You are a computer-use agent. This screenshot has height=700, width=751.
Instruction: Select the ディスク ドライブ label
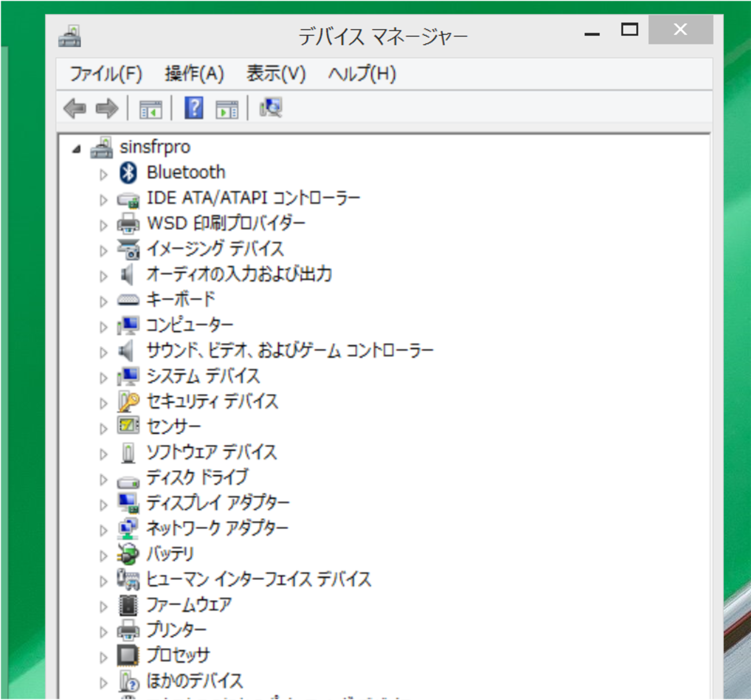tap(197, 477)
